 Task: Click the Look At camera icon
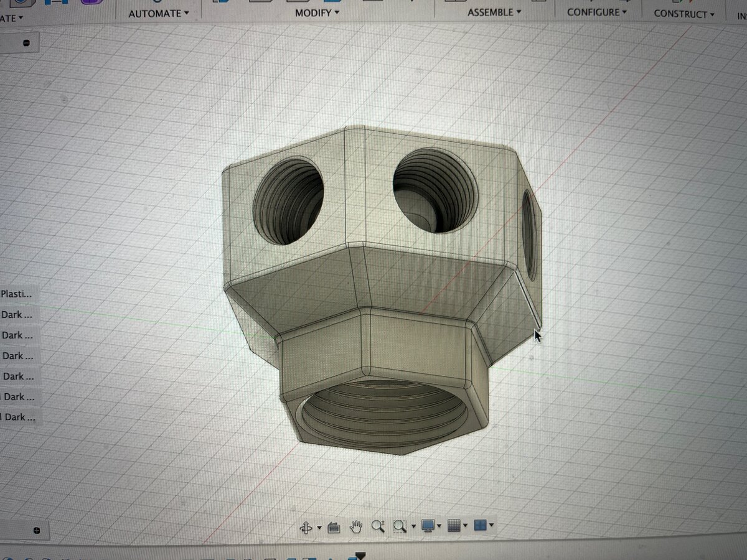(333, 527)
